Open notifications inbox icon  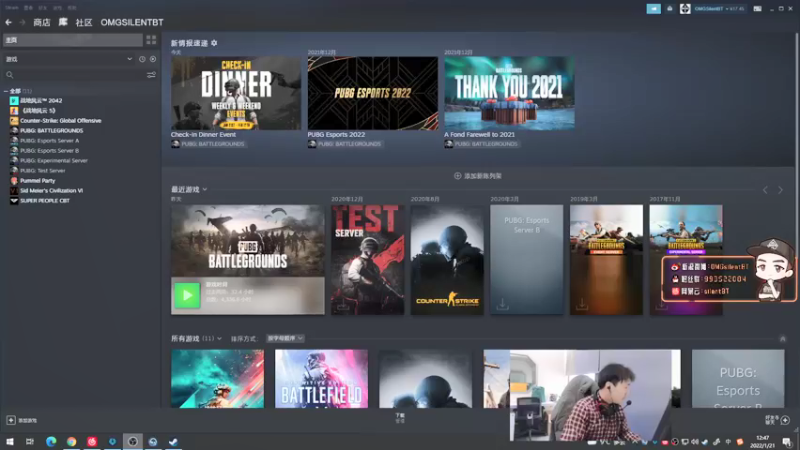click(669, 9)
